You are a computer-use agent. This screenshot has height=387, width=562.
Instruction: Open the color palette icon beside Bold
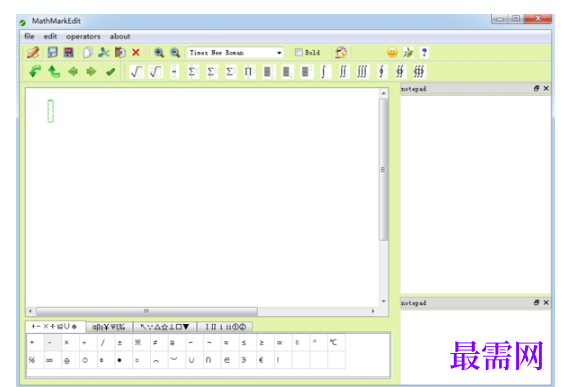coord(341,52)
